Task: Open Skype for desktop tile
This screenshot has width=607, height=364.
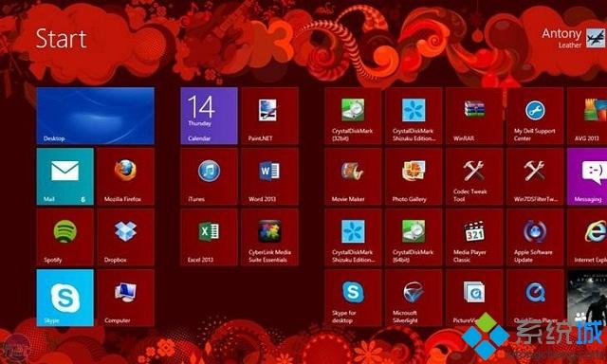Action: pos(353,298)
